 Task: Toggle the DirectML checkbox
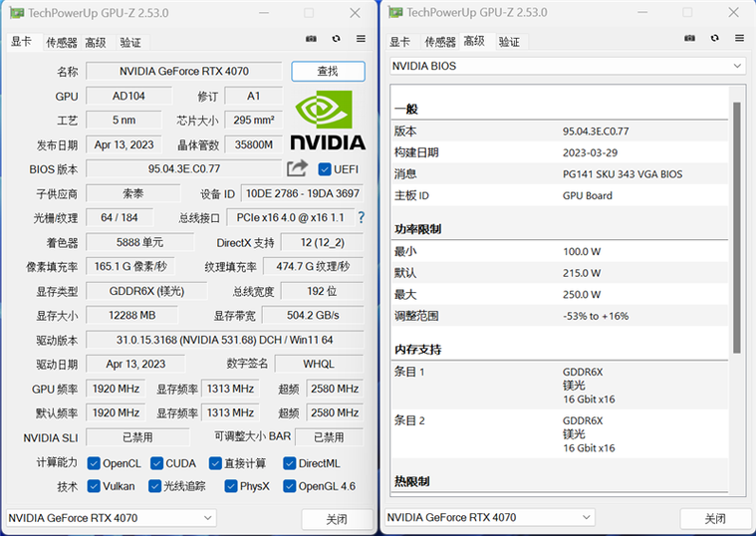pyautogui.click(x=289, y=463)
